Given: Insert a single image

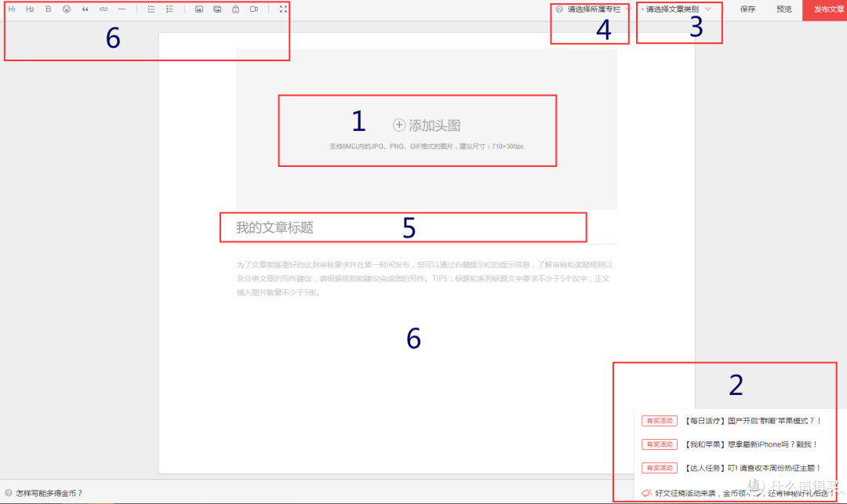Looking at the screenshot, I should 198,9.
